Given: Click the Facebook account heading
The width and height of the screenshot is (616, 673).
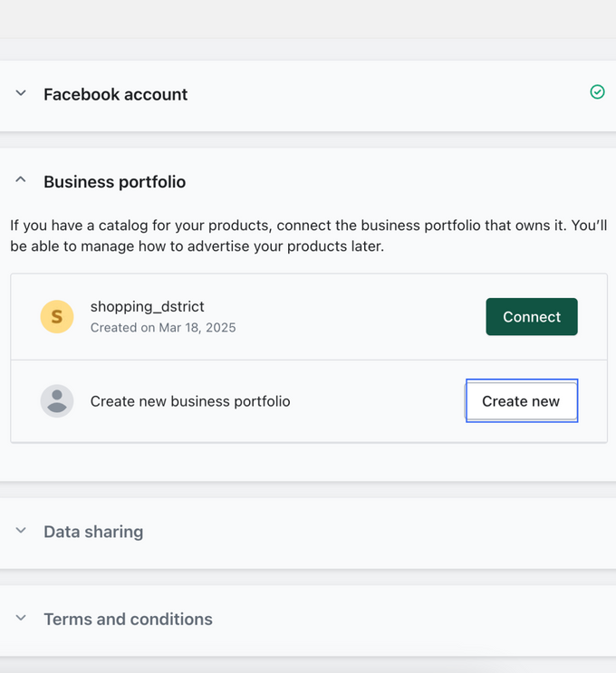Looking at the screenshot, I should coord(115,94).
